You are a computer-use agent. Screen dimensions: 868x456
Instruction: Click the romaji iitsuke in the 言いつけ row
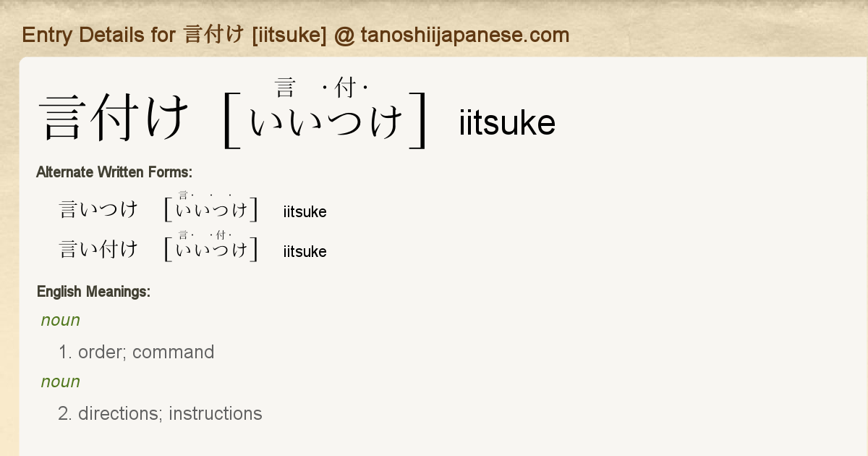click(305, 212)
